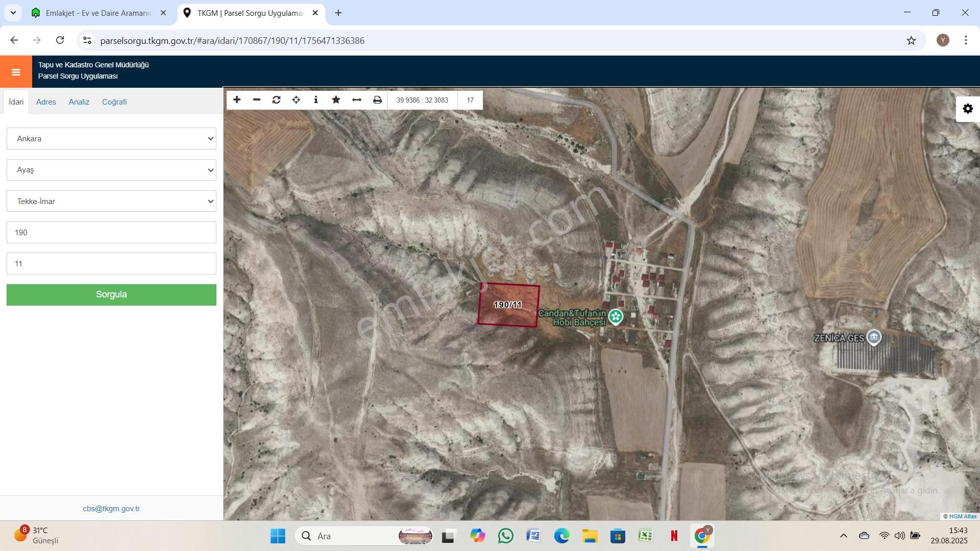Image resolution: width=980 pixels, height=551 pixels.
Task: Click the map refresh icon
Action: [x=276, y=100]
